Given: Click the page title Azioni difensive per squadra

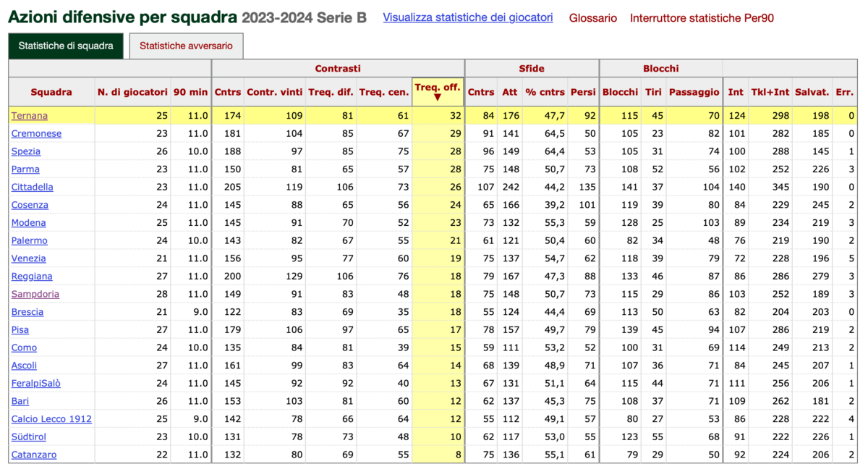Looking at the screenshot, I should [x=122, y=17].
